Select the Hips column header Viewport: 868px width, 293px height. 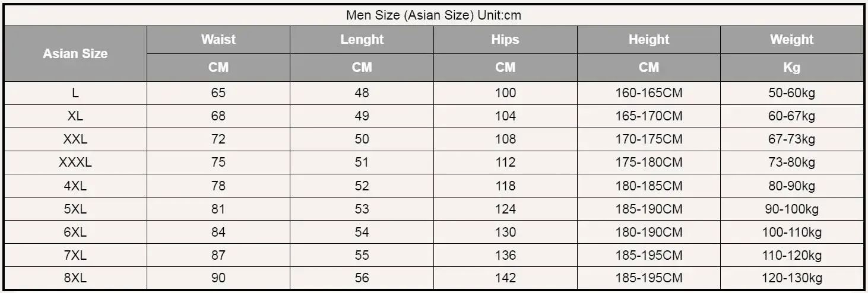[x=505, y=40]
